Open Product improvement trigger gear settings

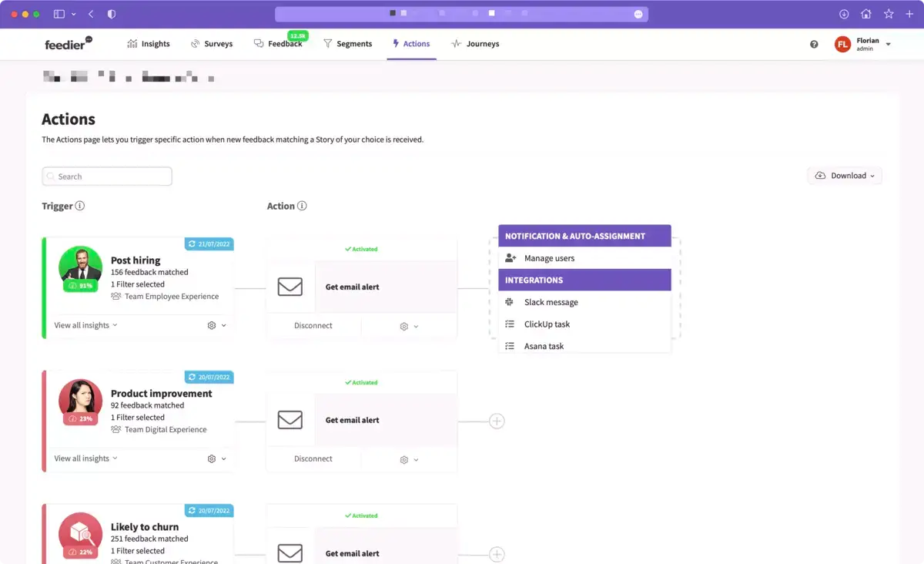[217, 458]
